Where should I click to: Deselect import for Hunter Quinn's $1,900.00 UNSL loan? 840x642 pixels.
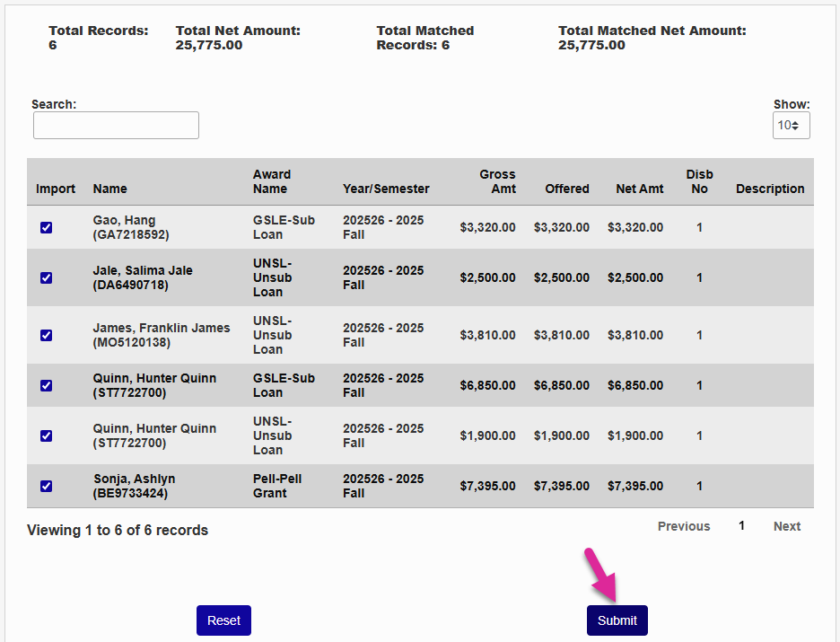[x=46, y=436]
